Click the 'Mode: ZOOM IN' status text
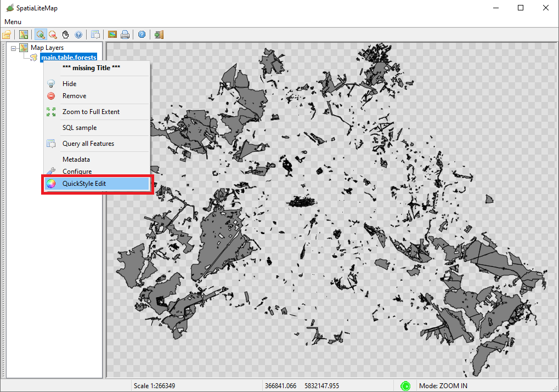Viewport: 559px width, 392px height. (x=443, y=386)
